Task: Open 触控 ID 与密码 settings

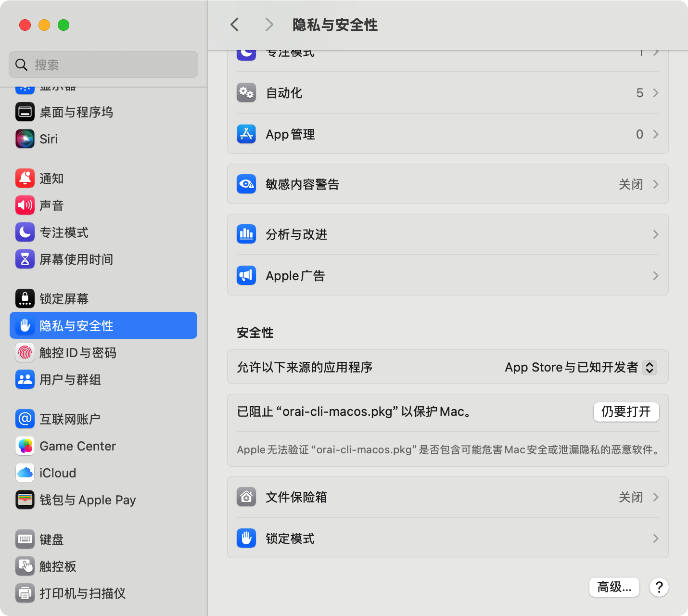Action: click(78, 353)
